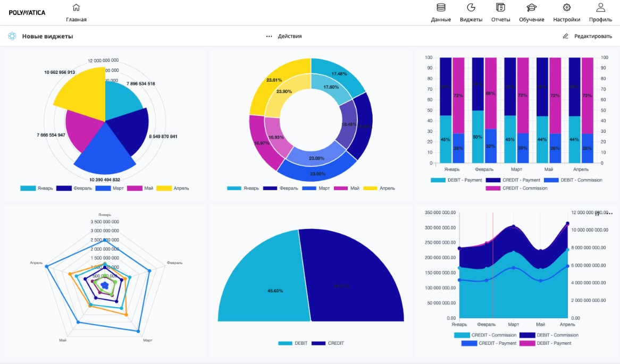Click the doughnut outer segment showing 23.00%
620x364 pixels.
tap(317, 174)
